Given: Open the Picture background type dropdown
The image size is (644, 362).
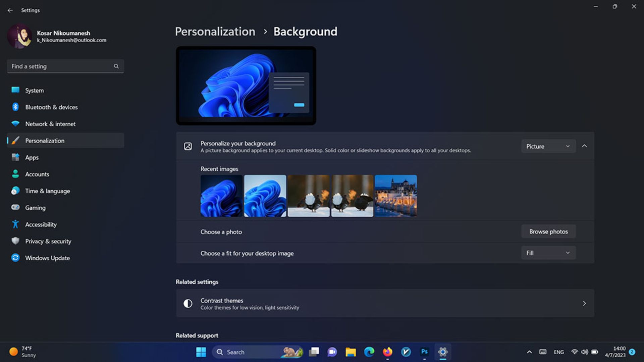Looking at the screenshot, I should tap(548, 146).
